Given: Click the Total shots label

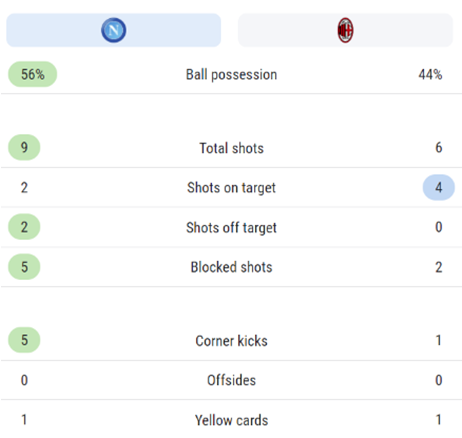Looking at the screenshot, I should [231, 148].
